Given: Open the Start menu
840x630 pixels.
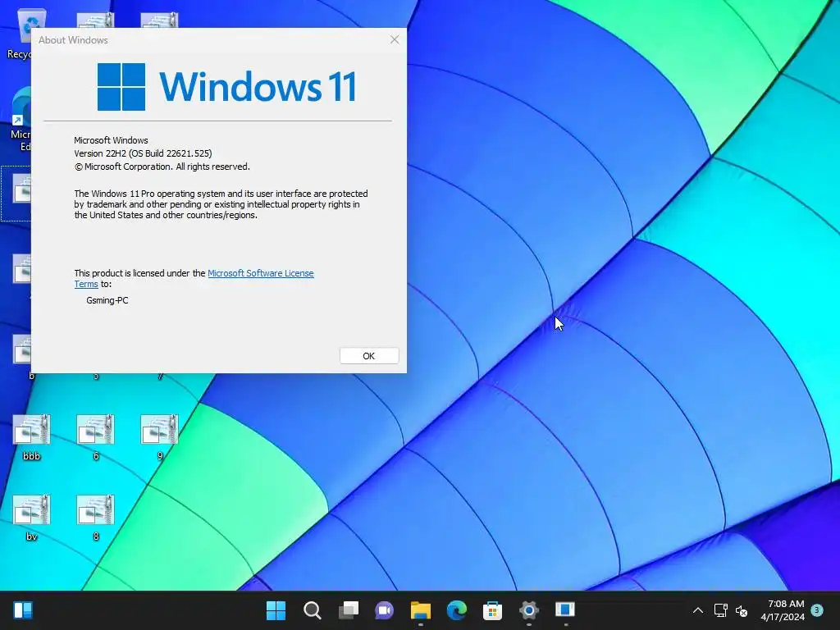Looking at the screenshot, I should point(276,610).
